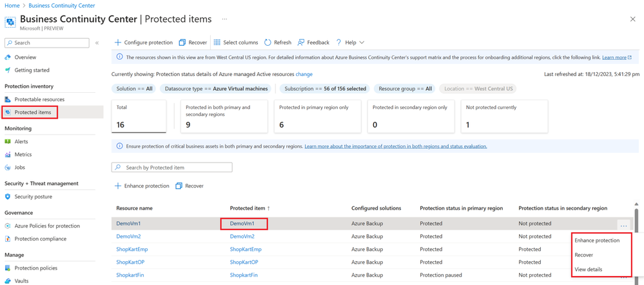Image resolution: width=644 pixels, height=285 pixels.
Task: Click the Getting started rocket icon
Action: click(x=8, y=70)
